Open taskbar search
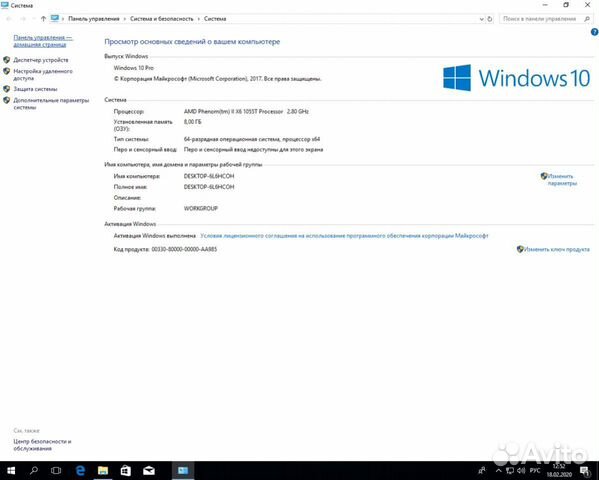Screen dimensions: 599x480 tap(34, 470)
